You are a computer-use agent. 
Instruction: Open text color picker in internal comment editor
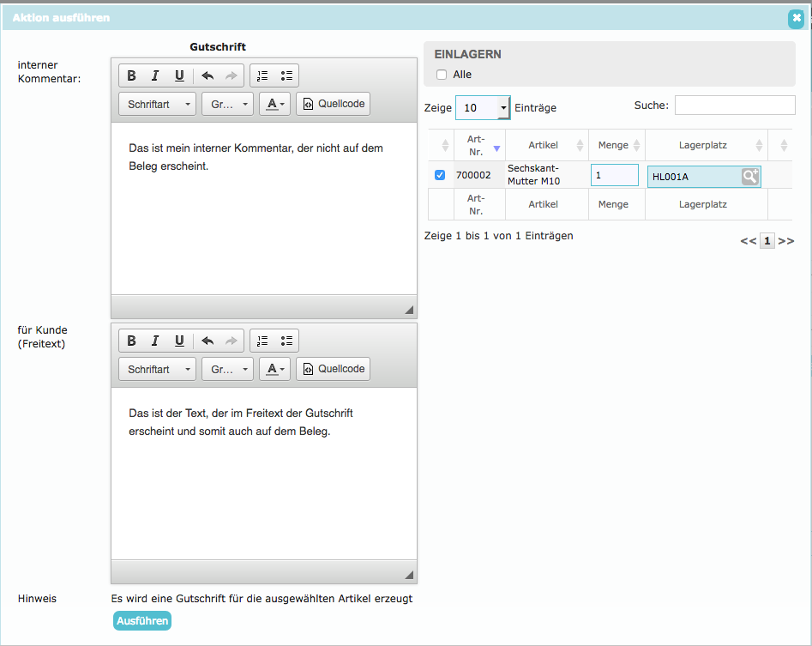click(274, 104)
